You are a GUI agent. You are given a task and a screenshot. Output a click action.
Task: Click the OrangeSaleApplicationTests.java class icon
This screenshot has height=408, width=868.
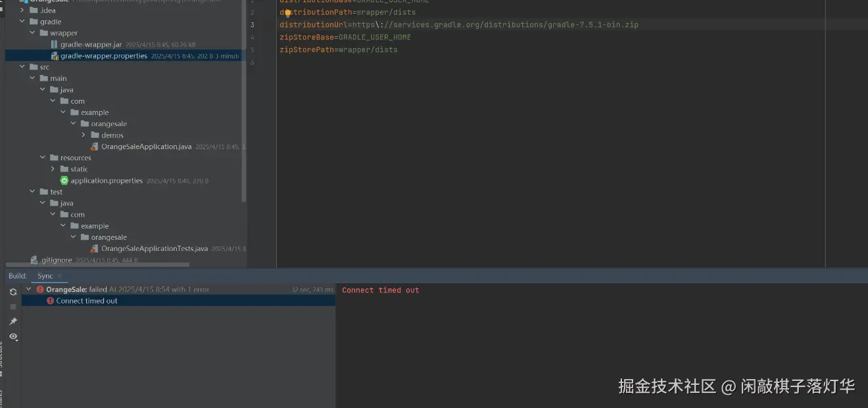(x=95, y=248)
